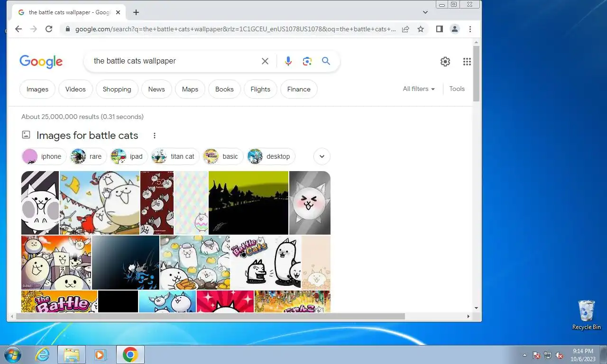Image resolution: width=607 pixels, height=364 pixels.
Task: Open the dark forest silhouette thumbnail
Action: 248,203
